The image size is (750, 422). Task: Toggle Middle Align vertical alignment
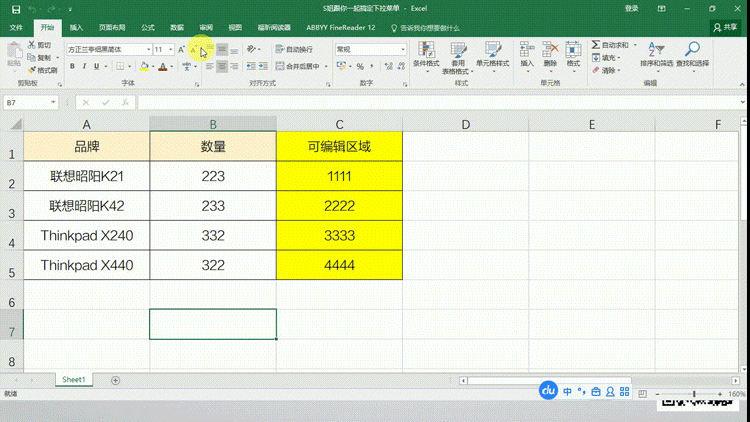pos(222,49)
